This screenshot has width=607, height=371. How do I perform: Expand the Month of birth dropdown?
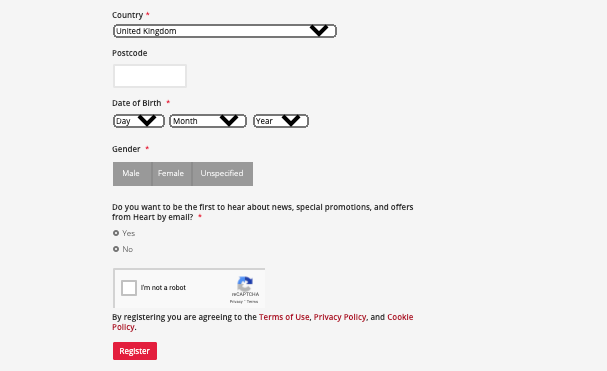pos(208,121)
